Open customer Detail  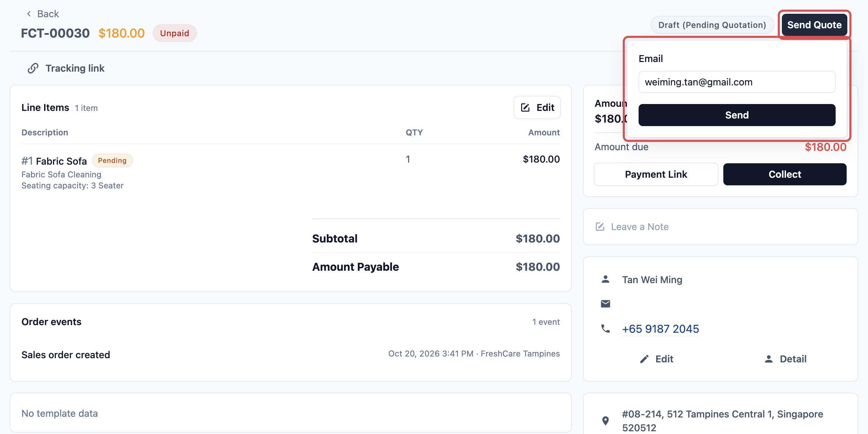[x=785, y=359]
